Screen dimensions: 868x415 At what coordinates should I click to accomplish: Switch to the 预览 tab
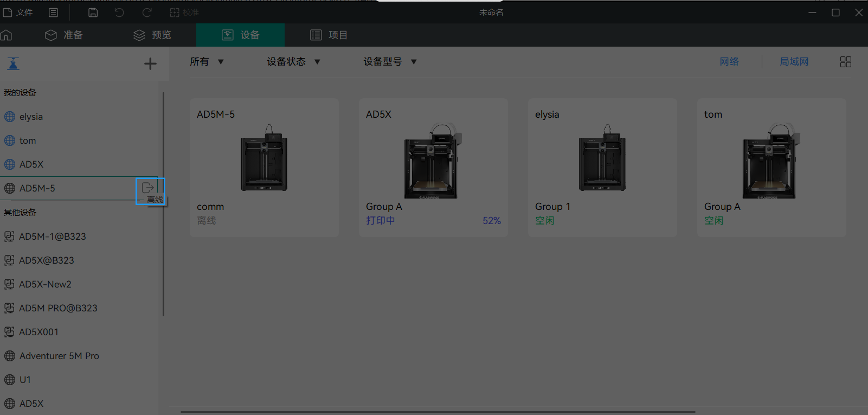tap(152, 35)
